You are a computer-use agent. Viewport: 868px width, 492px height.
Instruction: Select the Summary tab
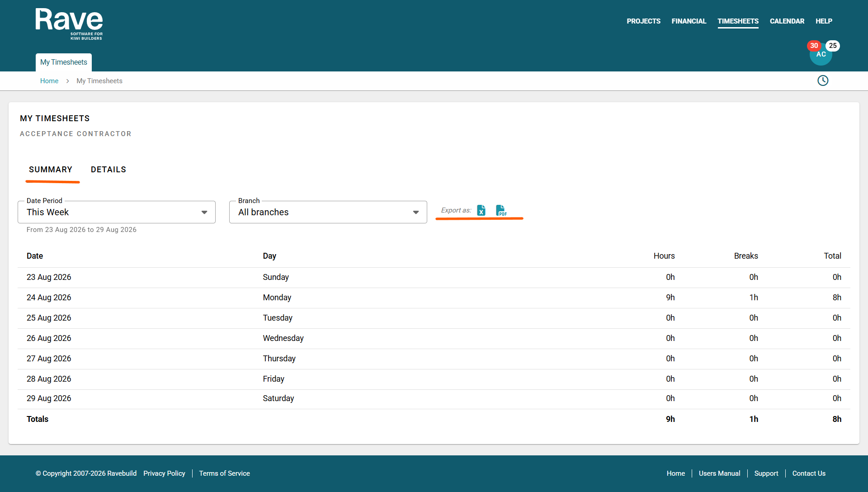(x=51, y=170)
